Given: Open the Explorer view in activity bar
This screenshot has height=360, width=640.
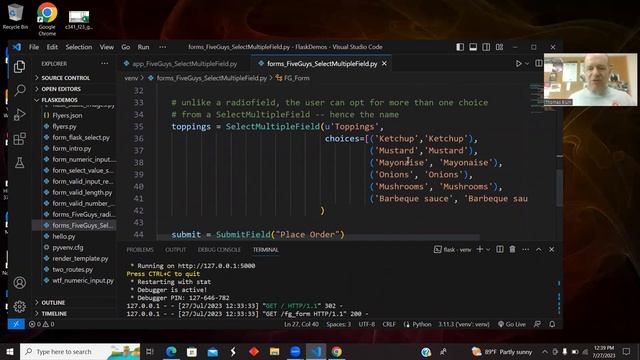Looking at the screenshot, I should [x=19, y=66].
